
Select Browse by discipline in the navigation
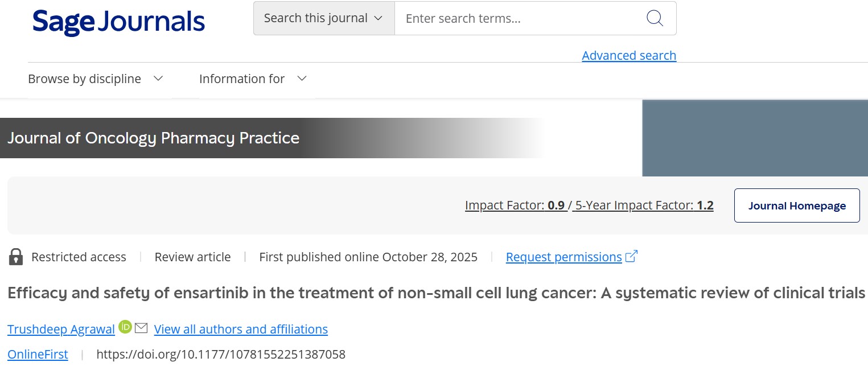84,79
